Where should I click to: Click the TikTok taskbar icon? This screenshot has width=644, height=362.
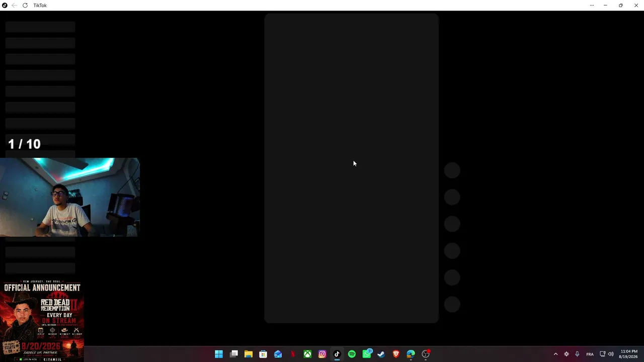(337, 354)
